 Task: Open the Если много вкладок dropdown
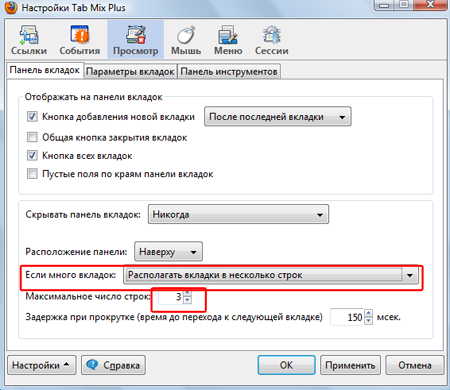[x=271, y=275]
